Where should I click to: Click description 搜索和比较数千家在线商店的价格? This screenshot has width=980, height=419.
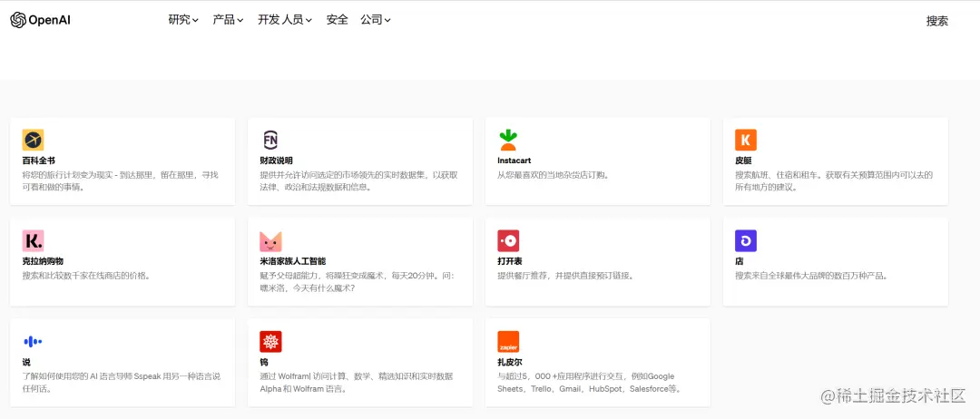pyautogui.click(x=85, y=276)
